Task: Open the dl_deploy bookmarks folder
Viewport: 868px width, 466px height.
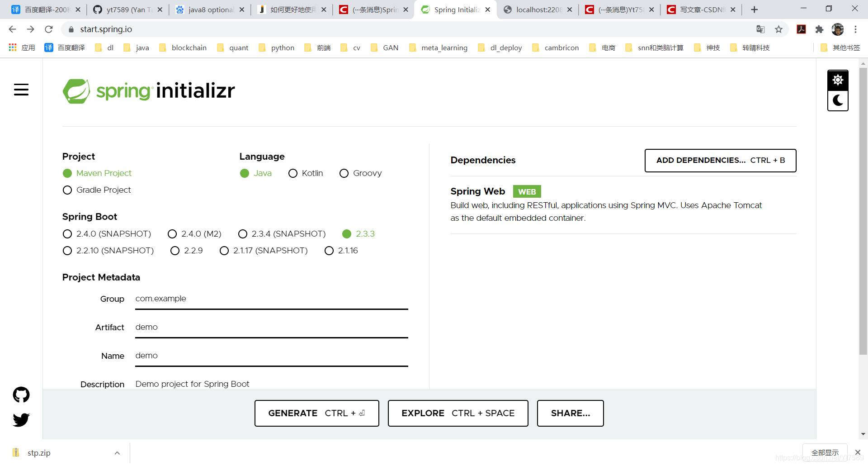Action: [x=500, y=48]
